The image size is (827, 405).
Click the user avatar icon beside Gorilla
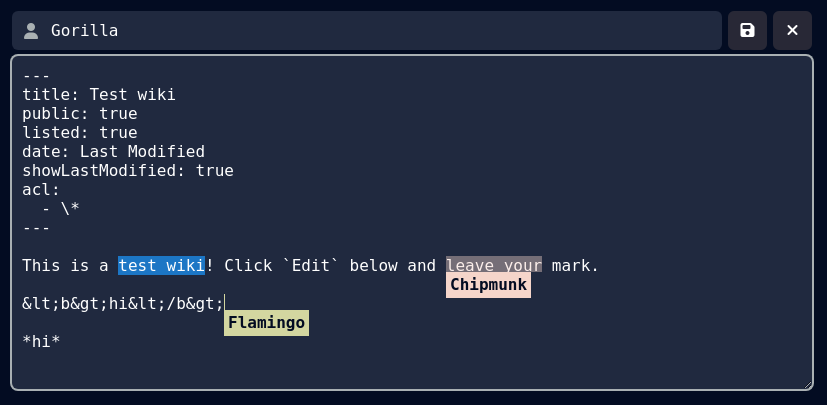pos(31,31)
